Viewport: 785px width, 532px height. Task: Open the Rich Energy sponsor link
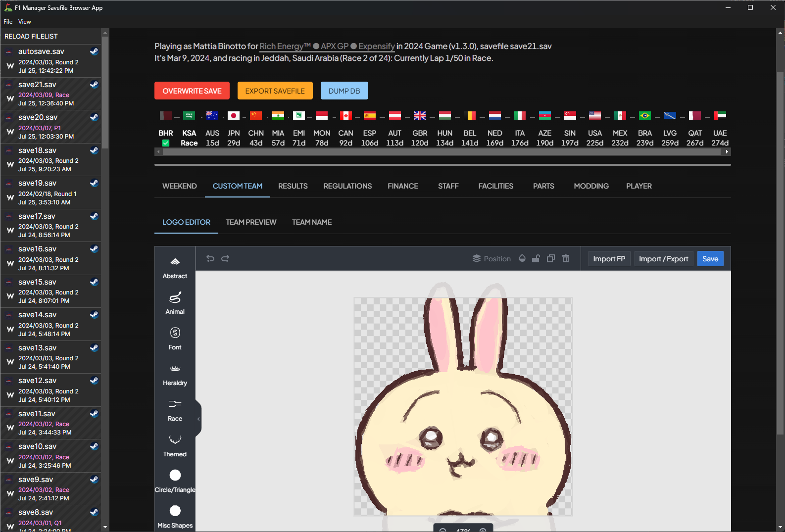285,46
